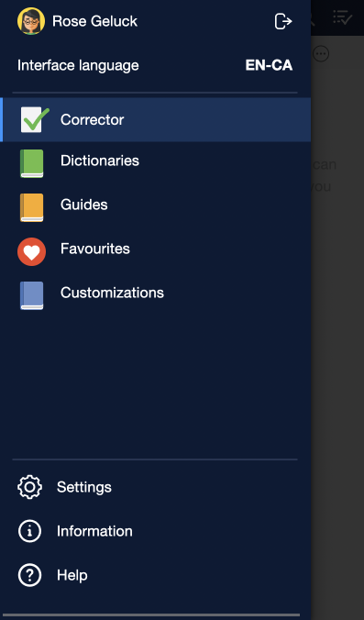Click the red Favourites heart icon
This screenshot has width=364, height=620.
31,251
